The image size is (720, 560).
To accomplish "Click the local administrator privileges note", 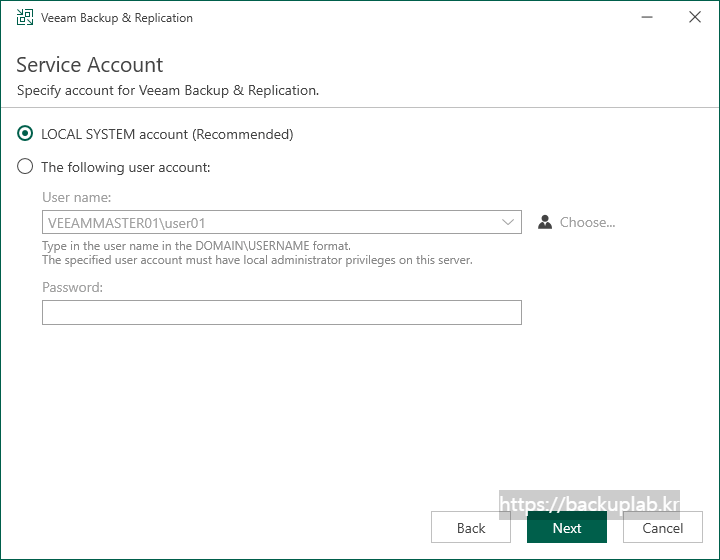I will (x=257, y=260).
